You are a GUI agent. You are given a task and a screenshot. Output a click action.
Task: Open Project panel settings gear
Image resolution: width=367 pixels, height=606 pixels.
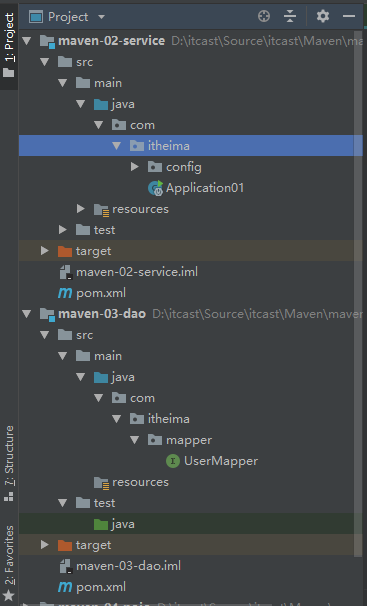(323, 16)
